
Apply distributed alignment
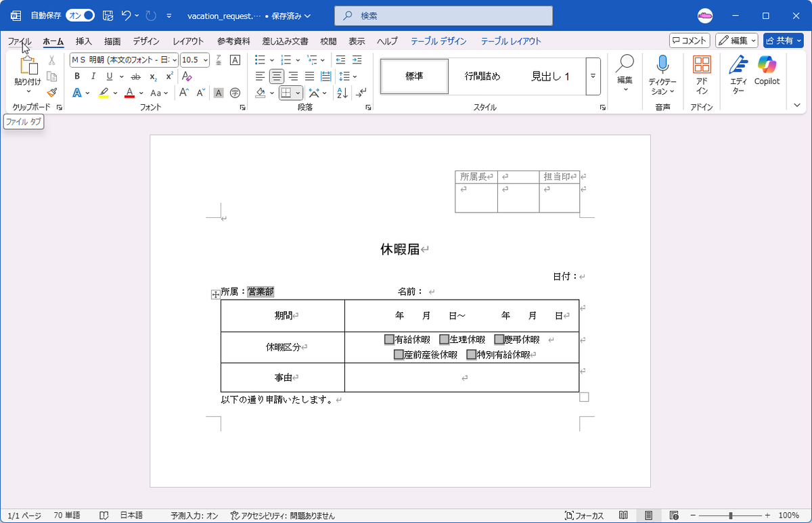pyautogui.click(x=325, y=76)
